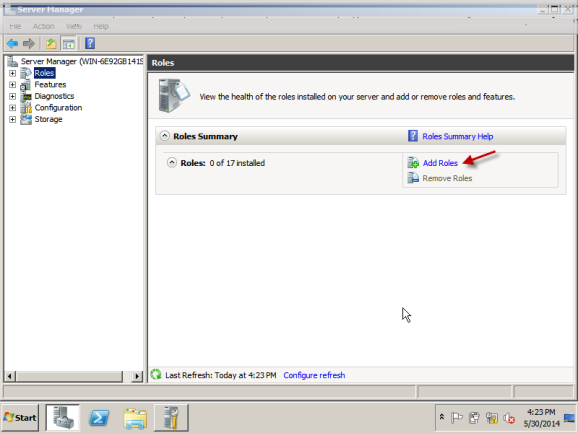The width and height of the screenshot is (578, 433).
Task: Click the Remove Roles icon
Action: pyautogui.click(x=413, y=178)
